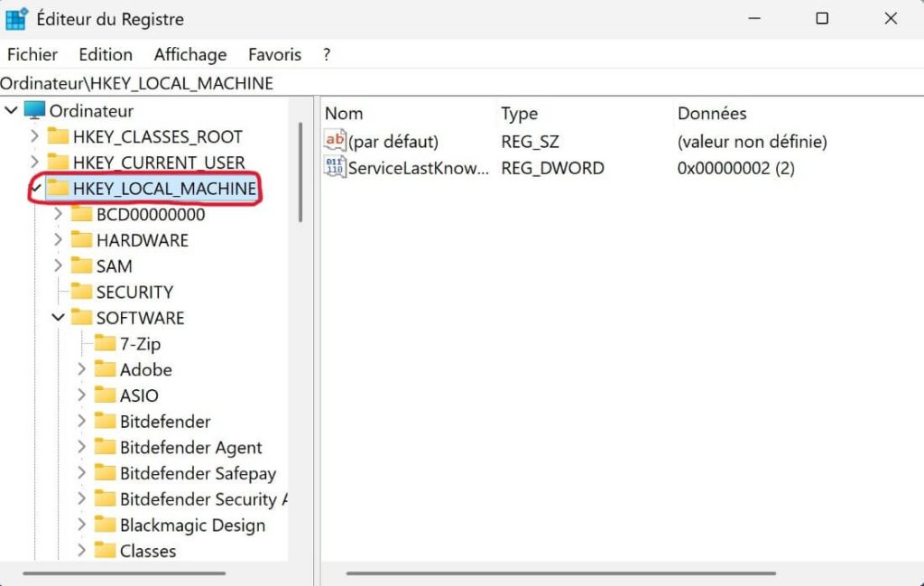This screenshot has height=586, width=924.
Task: Click the (par défaut) string value icon
Action: click(335, 141)
